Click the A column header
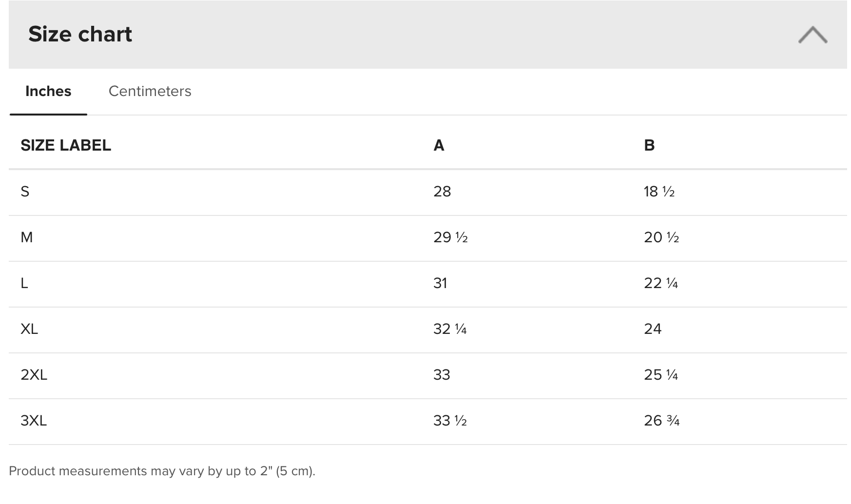The height and width of the screenshot is (504, 851). (x=439, y=145)
